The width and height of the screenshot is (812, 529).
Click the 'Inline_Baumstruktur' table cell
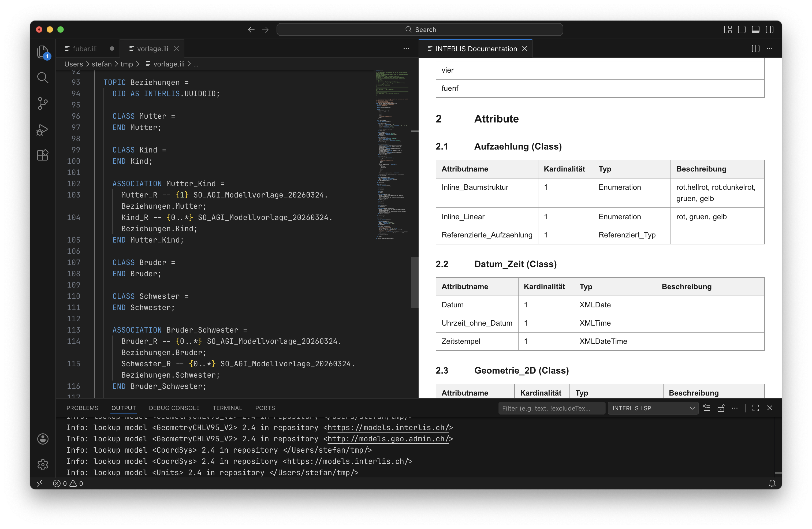pos(487,193)
